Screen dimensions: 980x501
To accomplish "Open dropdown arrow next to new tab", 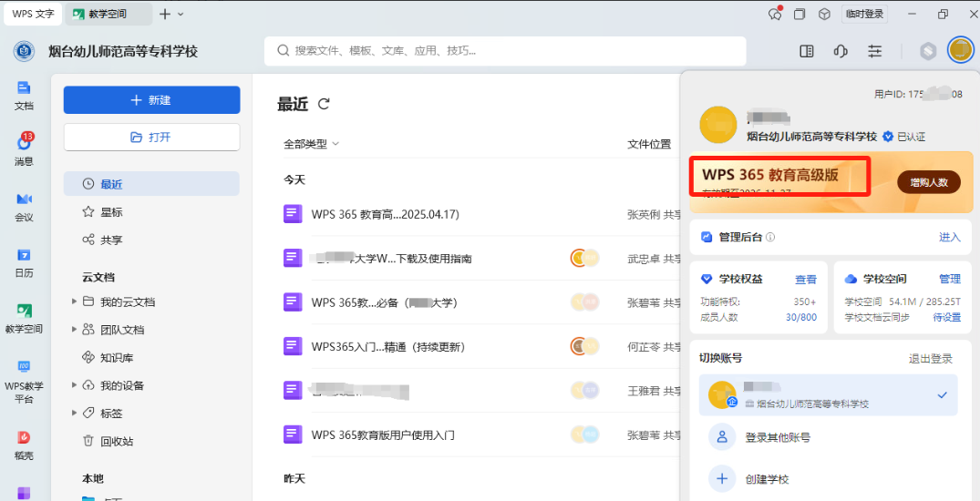I will pyautogui.click(x=181, y=14).
